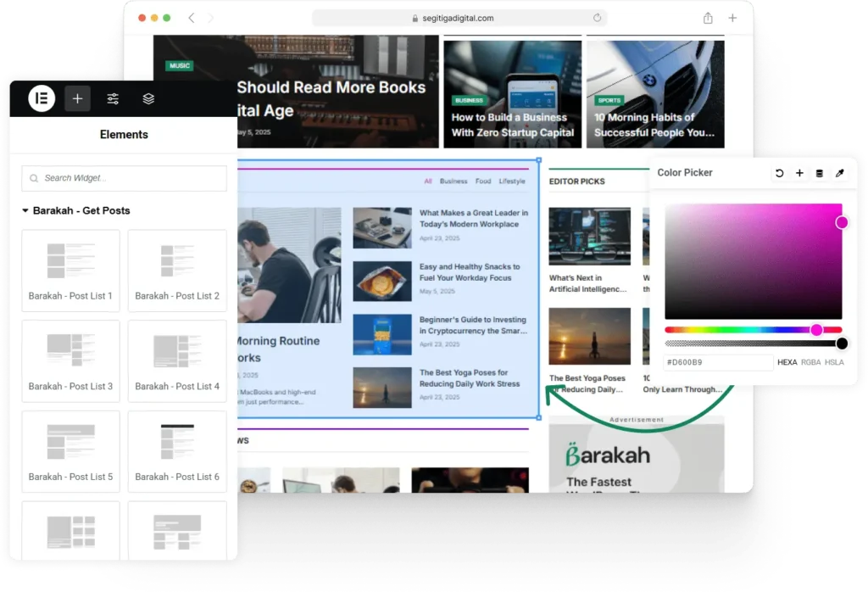
Task: Select the Barakah - Post List 5 widget
Action: (71, 451)
